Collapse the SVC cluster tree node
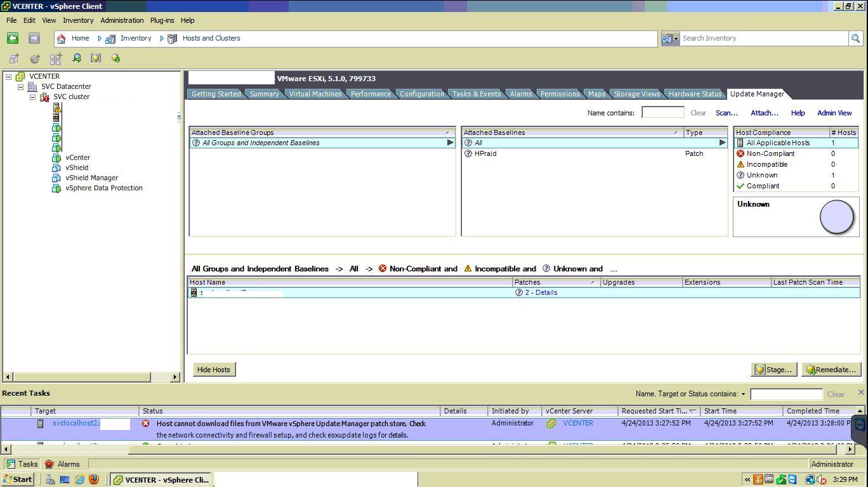 [x=32, y=97]
